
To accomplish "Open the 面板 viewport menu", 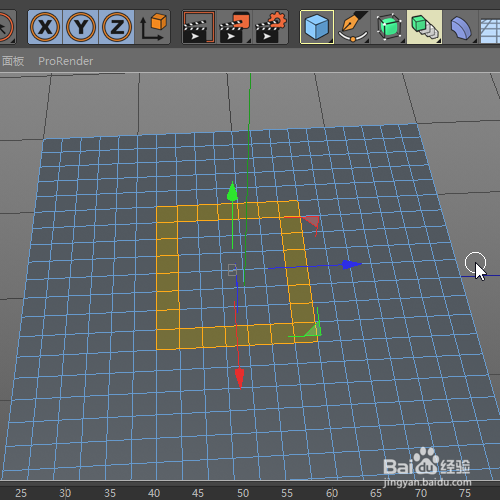I will point(13,61).
